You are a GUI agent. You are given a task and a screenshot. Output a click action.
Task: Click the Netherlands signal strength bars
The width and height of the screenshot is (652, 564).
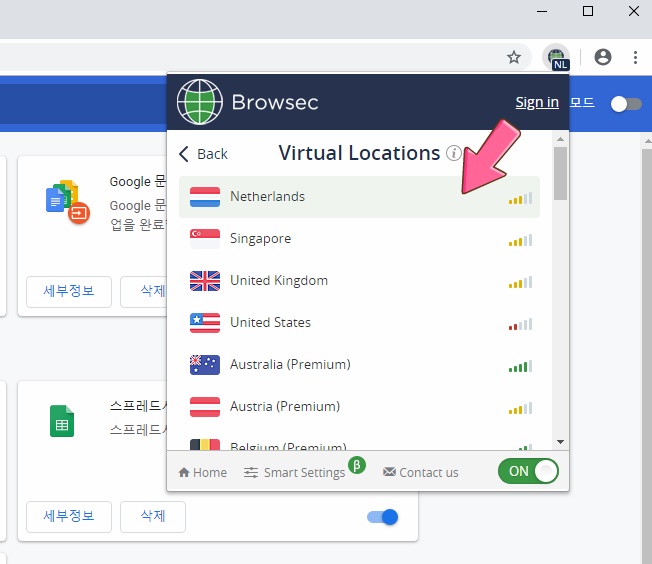pyautogui.click(x=520, y=198)
